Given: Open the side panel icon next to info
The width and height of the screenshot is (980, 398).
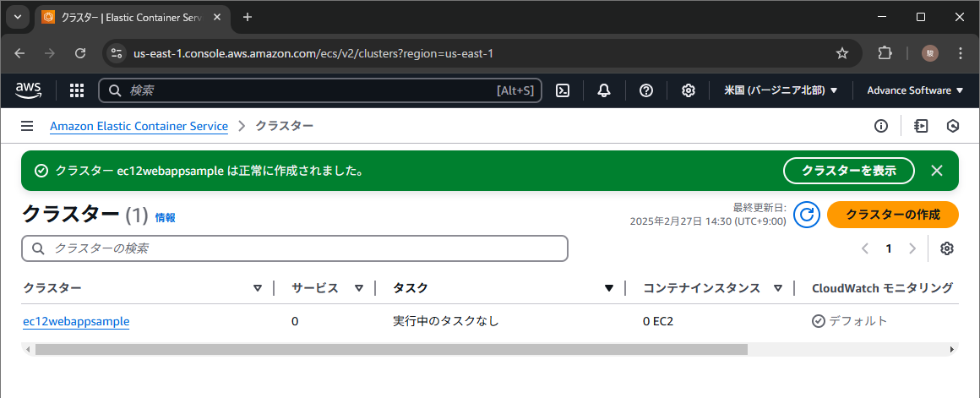Looking at the screenshot, I should coord(920,126).
